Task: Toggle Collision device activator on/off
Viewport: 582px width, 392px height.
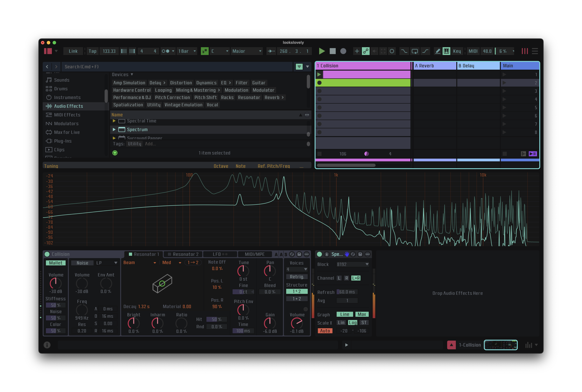Action: [47, 254]
